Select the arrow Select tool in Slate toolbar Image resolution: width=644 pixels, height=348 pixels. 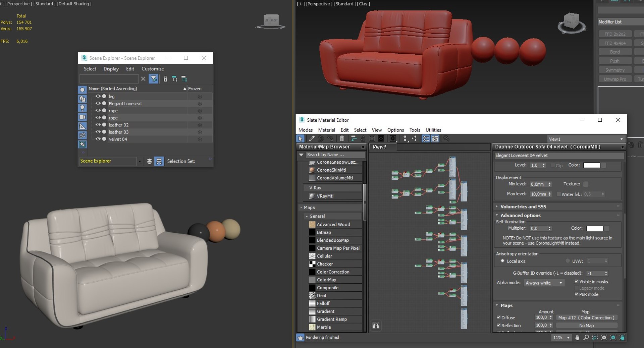pos(300,139)
